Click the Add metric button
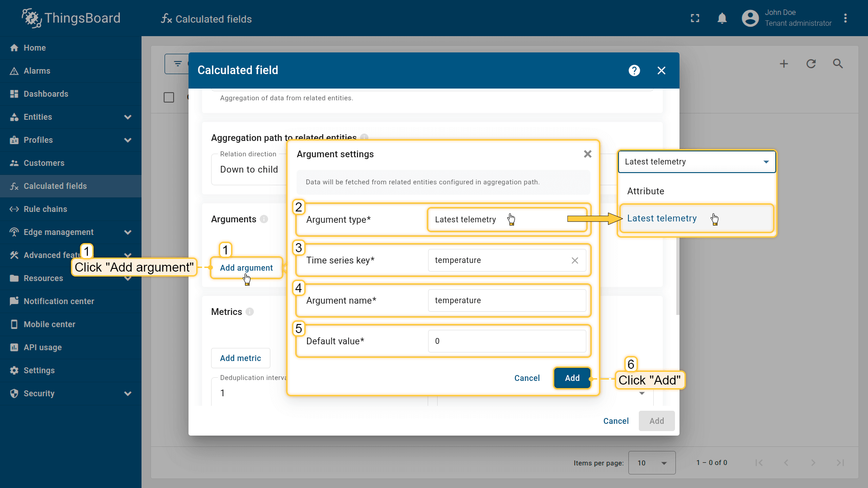 240,358
